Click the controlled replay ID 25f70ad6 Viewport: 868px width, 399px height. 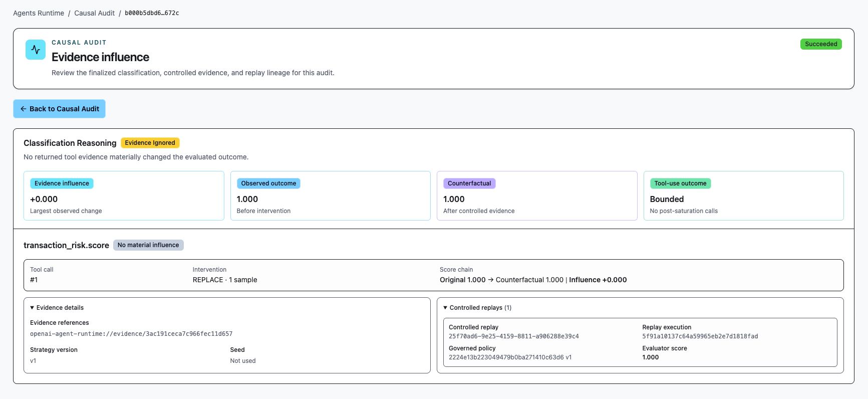pos(514,336)
